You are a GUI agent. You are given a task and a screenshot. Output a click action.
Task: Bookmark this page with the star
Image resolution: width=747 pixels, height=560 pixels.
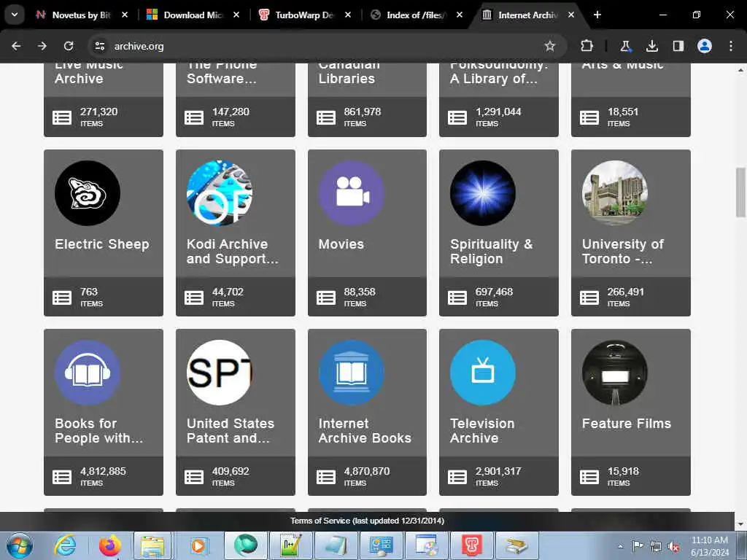pyautogui.click(x=550, y=46)
